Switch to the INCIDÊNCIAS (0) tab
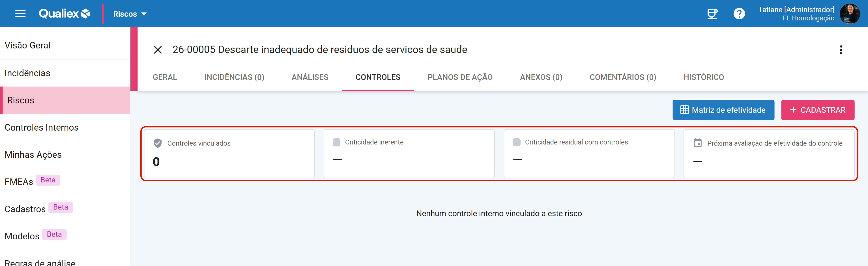Image resolution: width=868 pixels, height=266 pixels. pos(234,77)
